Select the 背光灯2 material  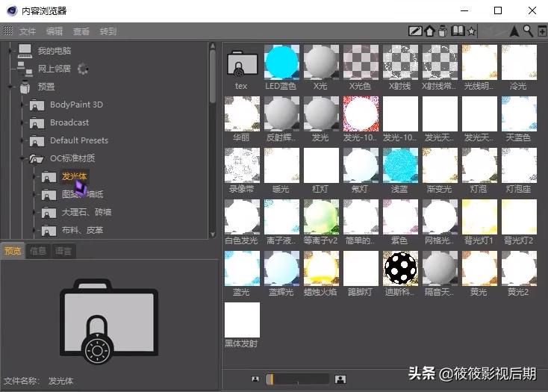pyautogui.click(x=519, y=217)
